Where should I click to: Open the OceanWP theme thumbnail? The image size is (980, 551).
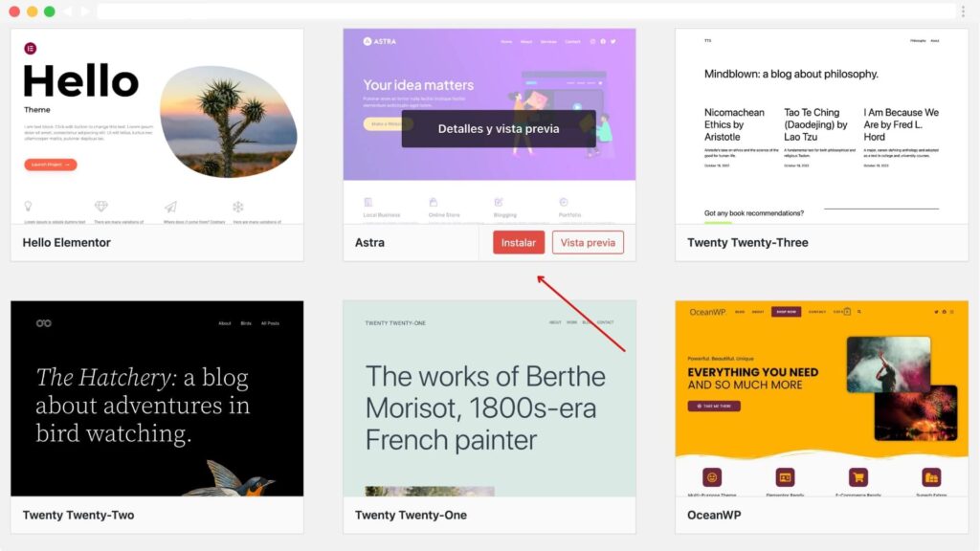(x=821, y=398)
